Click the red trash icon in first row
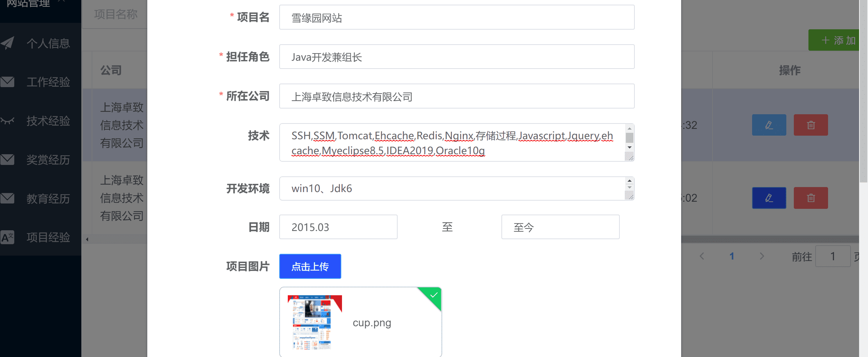868x357 pixels. [x=811, y=125]
